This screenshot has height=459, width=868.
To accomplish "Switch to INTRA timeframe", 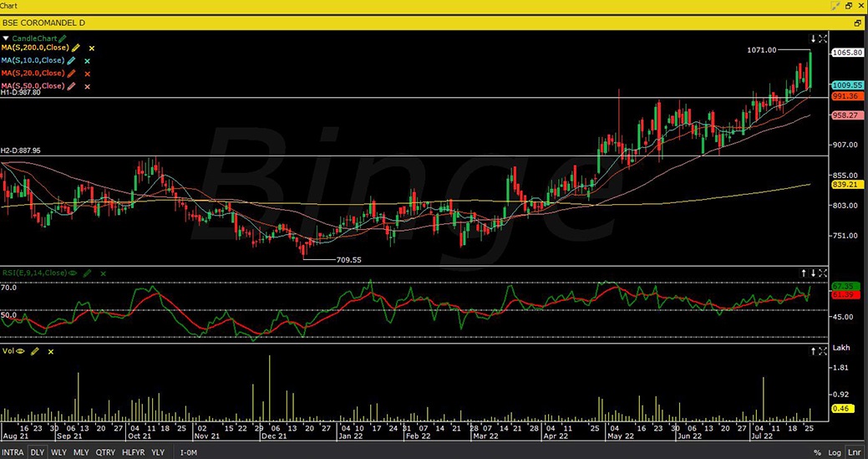I will coord(13,452).
